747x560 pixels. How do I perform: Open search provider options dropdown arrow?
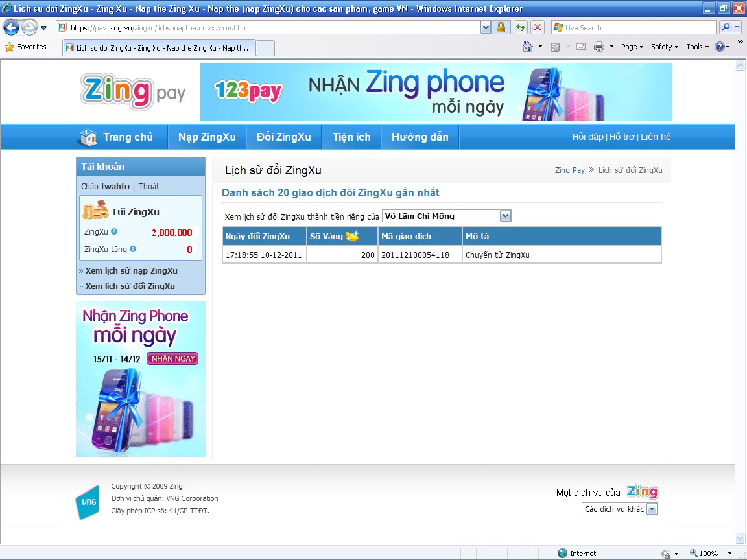[737, 28]
